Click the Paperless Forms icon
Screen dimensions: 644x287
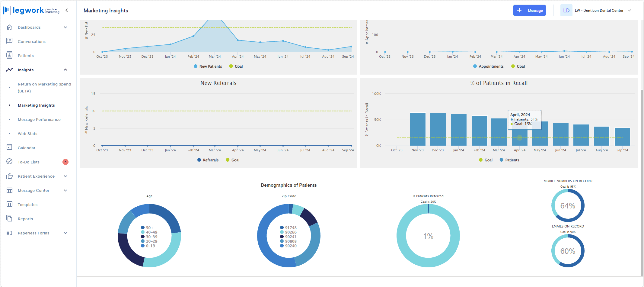pyautogui.click(x=9, y=233)
